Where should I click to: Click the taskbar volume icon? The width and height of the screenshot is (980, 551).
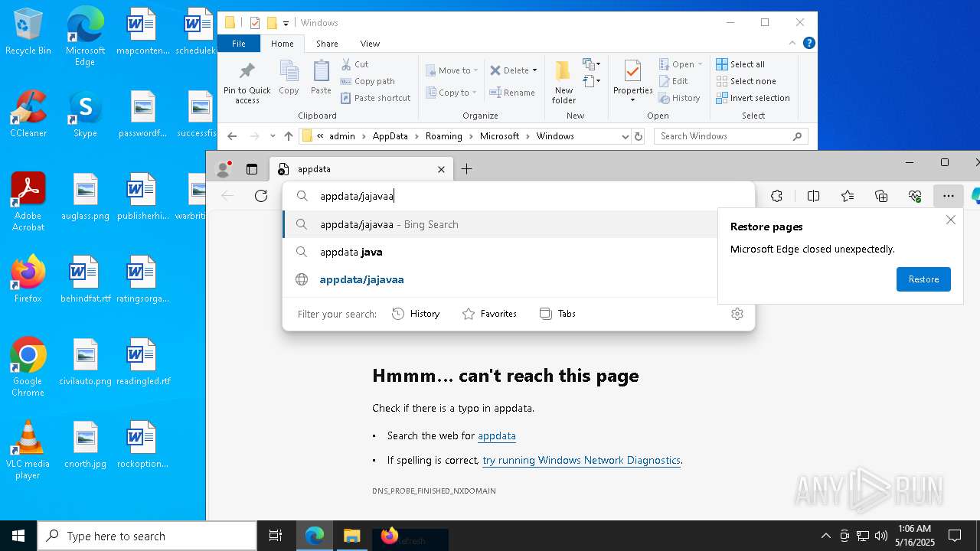(x=880, y=536)
